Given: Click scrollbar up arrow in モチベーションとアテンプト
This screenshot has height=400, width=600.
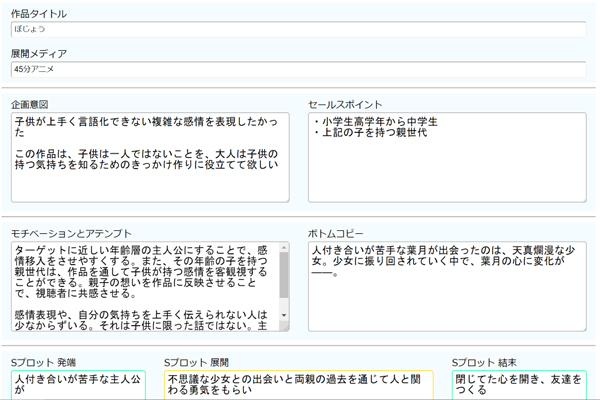Looking at the screenshot, I should (284, 248).
